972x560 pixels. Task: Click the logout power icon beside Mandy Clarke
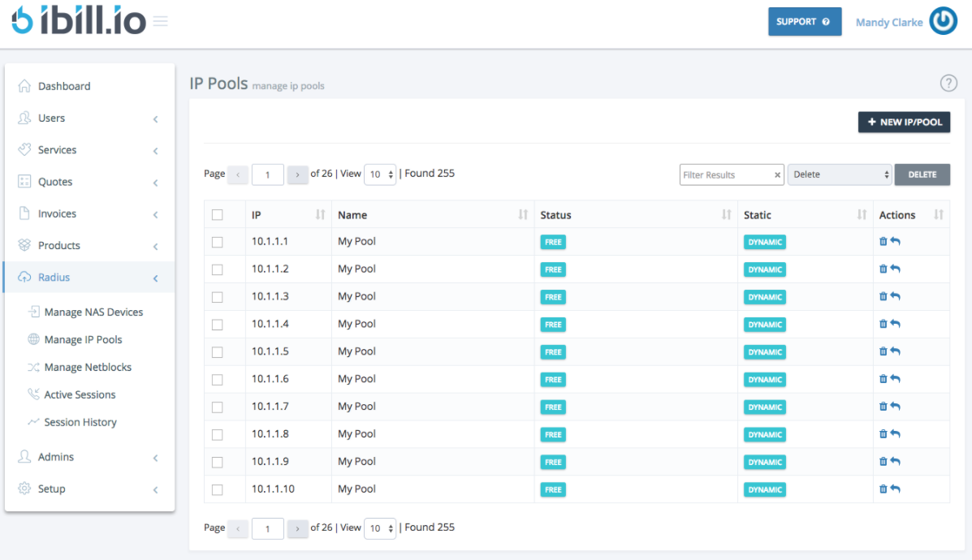pyautogui.click(x=943, y=21)
